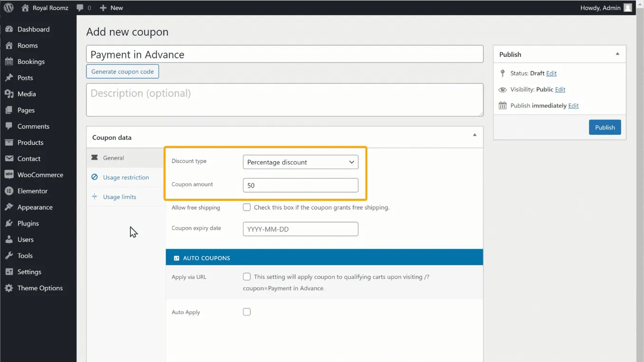Switch to the Usage restriction tab
The image size is (644, 362).
[126, 177]
